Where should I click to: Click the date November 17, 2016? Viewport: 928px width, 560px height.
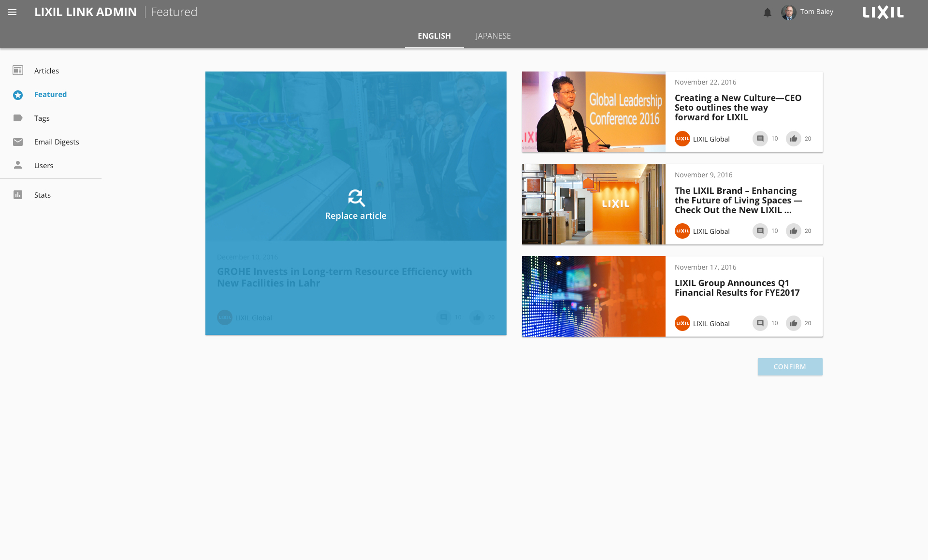(x=705, y=267)
